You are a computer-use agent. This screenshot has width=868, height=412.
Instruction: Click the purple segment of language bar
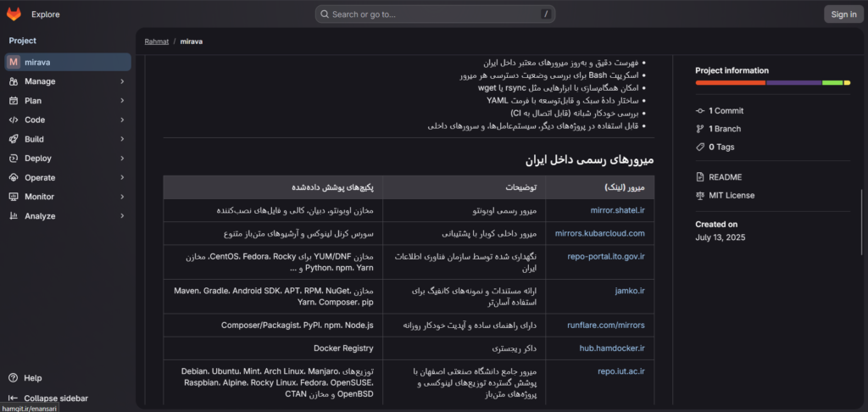(x=793, y=82)
